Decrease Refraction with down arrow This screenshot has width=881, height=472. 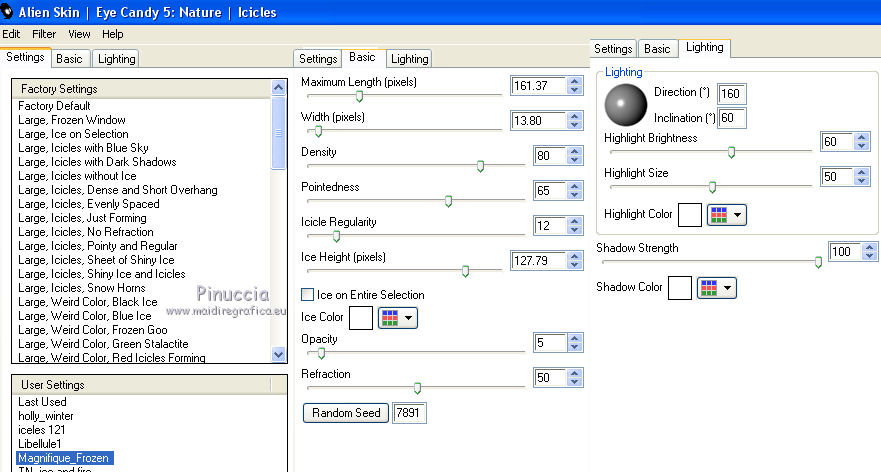coord(574,382)
